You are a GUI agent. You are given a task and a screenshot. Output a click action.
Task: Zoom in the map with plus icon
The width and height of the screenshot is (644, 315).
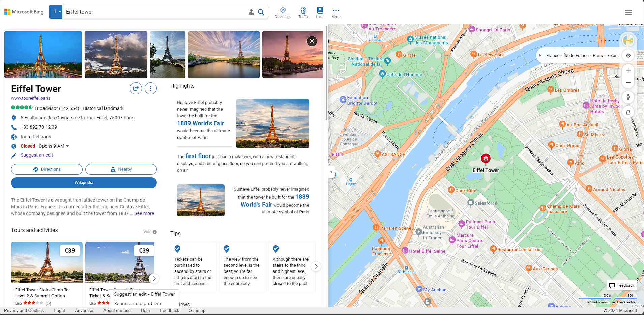coord(628,70)
